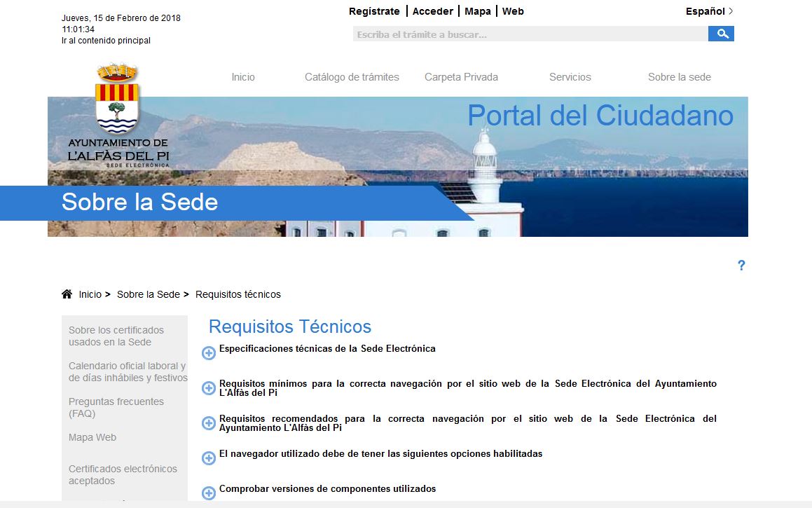812x508 pixels.
Task: Open Certificados electrónicos aceptados sidebar link
Action: [123, 474]
